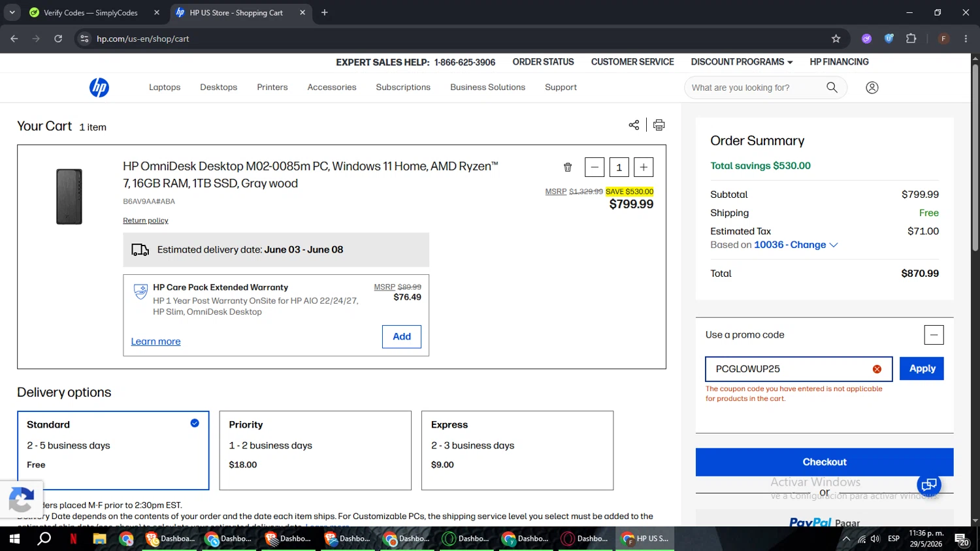Click the page vertical scrollbar
Viewport: 980px width, 551px height.
tap(975, 157)
